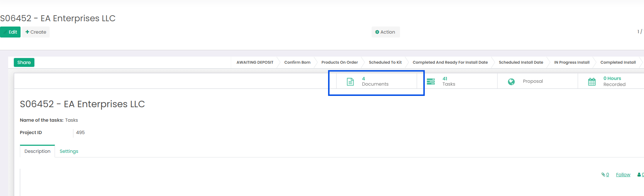This screenshot has width=644, height=196.
Task: Select the Scheduled Install Date stage
Action: tap(521, 62)
